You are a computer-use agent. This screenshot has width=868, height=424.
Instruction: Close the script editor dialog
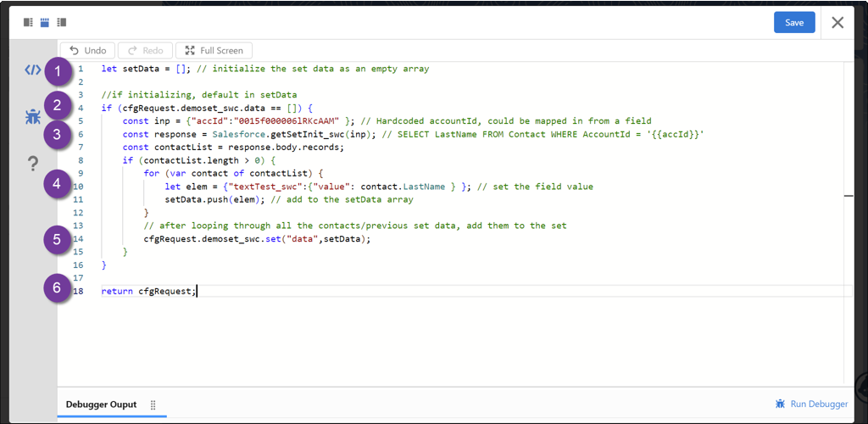[837, 23]
